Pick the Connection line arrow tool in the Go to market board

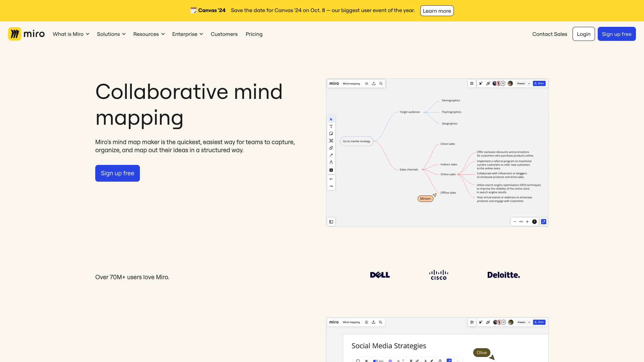point(331,155)
